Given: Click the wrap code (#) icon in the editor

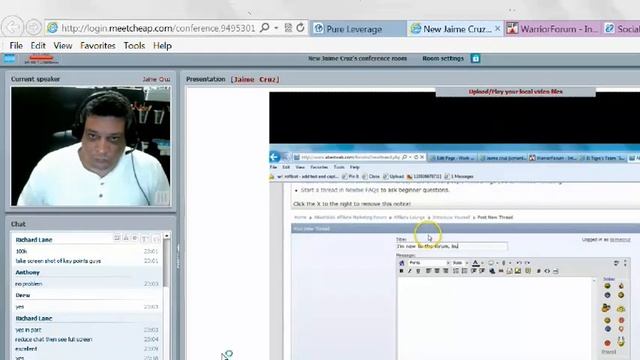Looking at the screenshot, I should [538, 271].
